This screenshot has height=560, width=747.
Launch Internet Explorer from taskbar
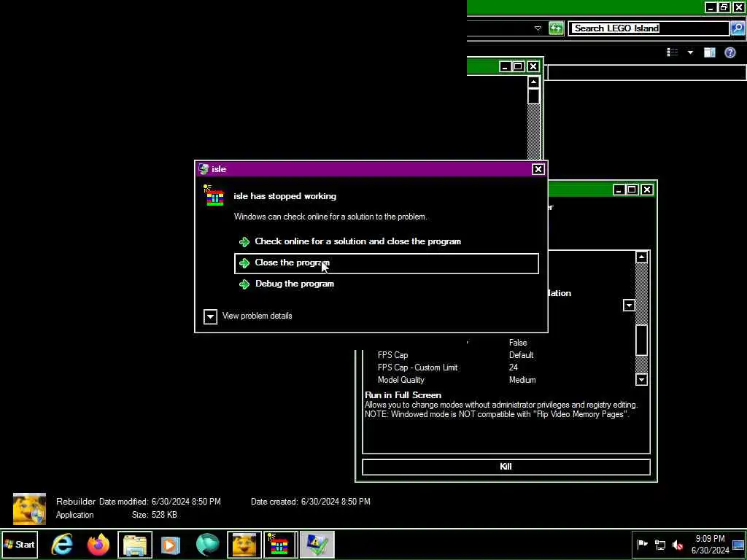pos(63,544)
